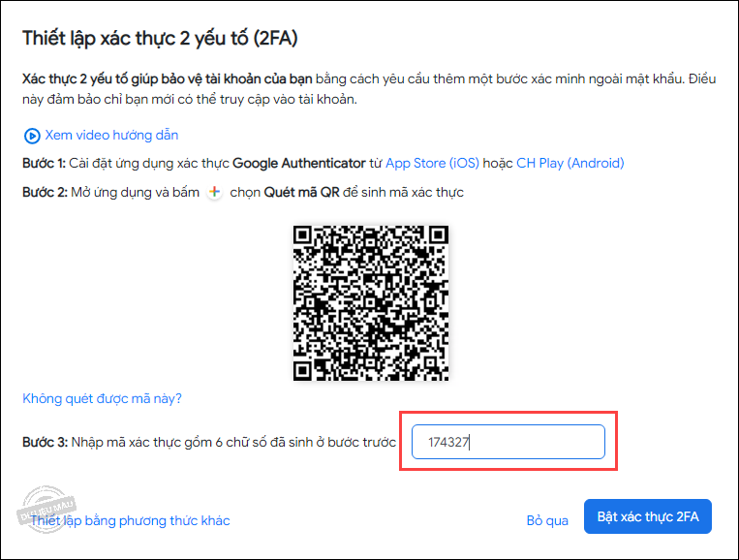Skip setup with Bỏ qua
The width and height of the screenshot is (739, 560).
click(x=547, y=520)
